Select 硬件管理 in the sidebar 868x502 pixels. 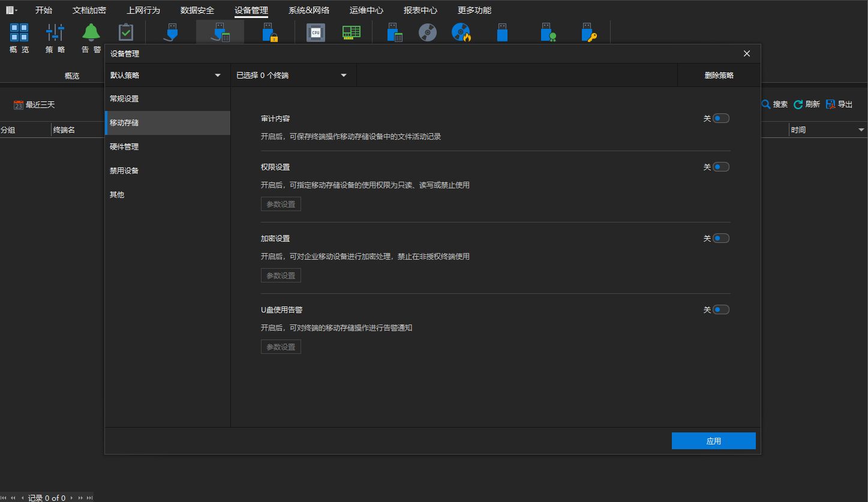point(167,146)
